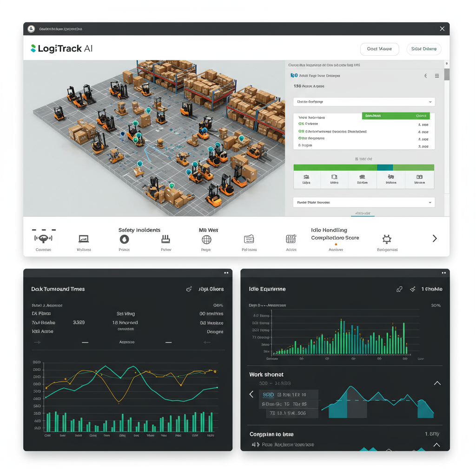The width and height of the screenshot is (476, 476).
Task: Select the globe network icon in the metrics bar
Action: tap(206, 240)
